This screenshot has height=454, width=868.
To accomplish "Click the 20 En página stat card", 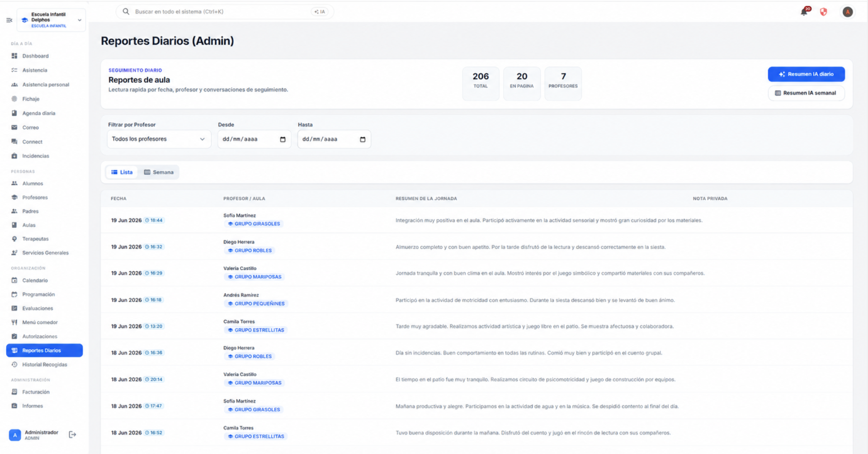I will click(522, 83).
